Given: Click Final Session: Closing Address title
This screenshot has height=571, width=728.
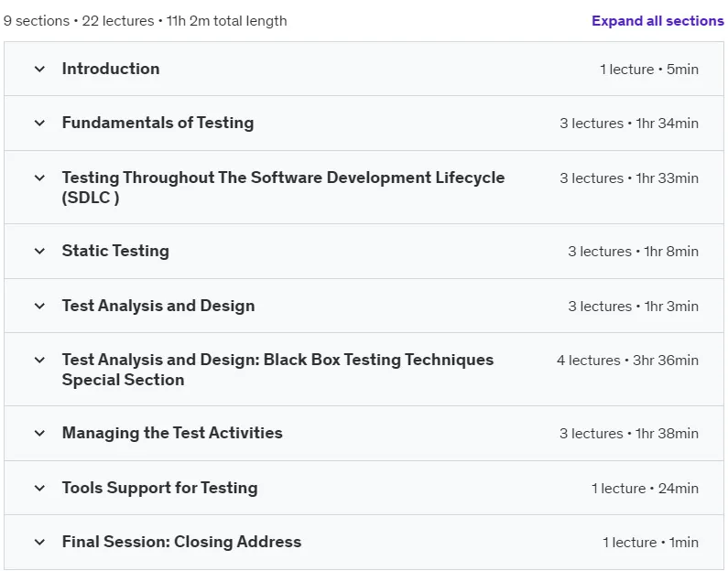Looking at the screenshot, I should point(181,542).
